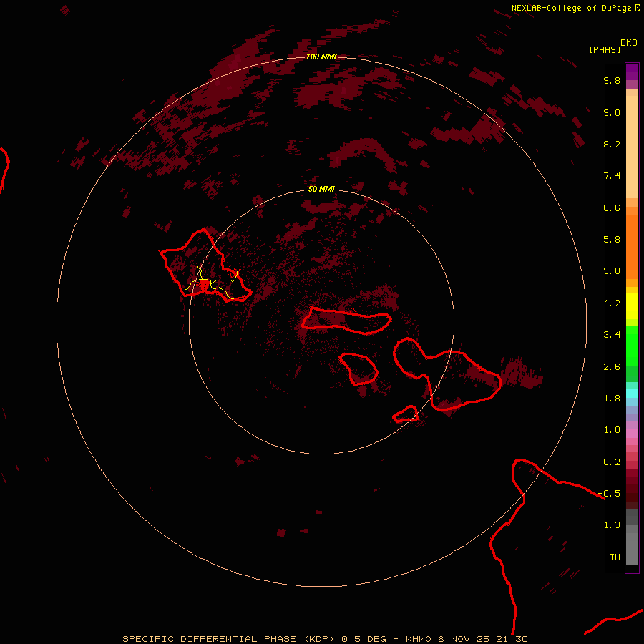Click the 5.8 legend value

(x=612, y=240)
